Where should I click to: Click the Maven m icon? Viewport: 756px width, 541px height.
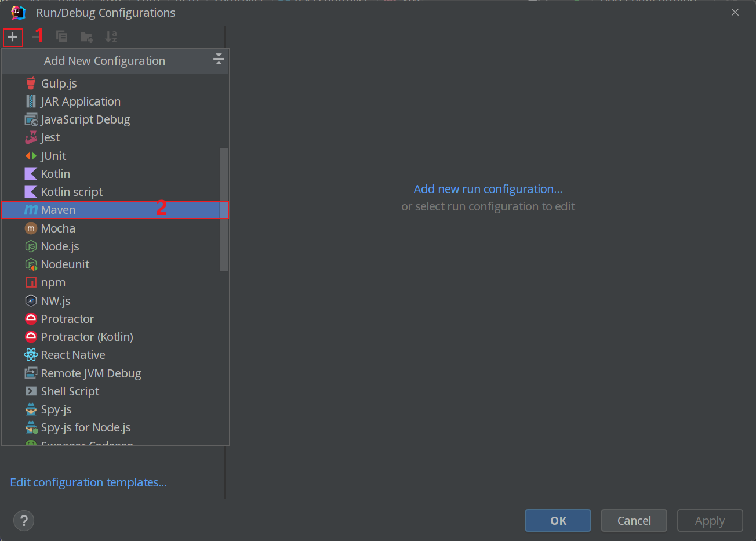(x=31, y=210)
